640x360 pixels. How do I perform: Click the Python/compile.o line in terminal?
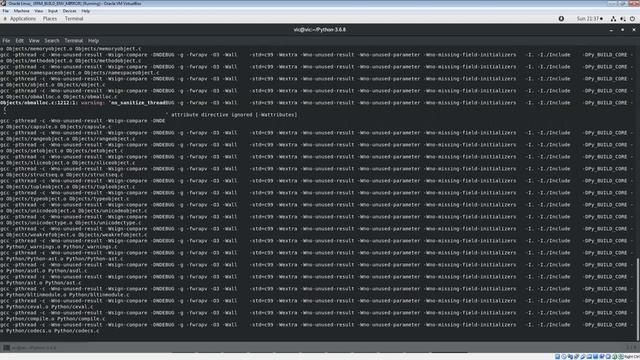pyautogui.click(x=53, y=319)
